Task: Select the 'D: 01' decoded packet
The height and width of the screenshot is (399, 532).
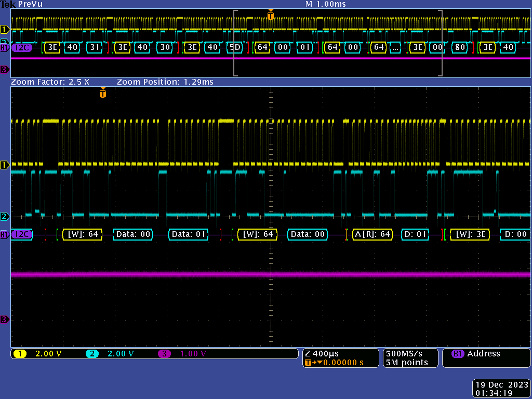Action: pyautogui.click(x=415, y=234)
